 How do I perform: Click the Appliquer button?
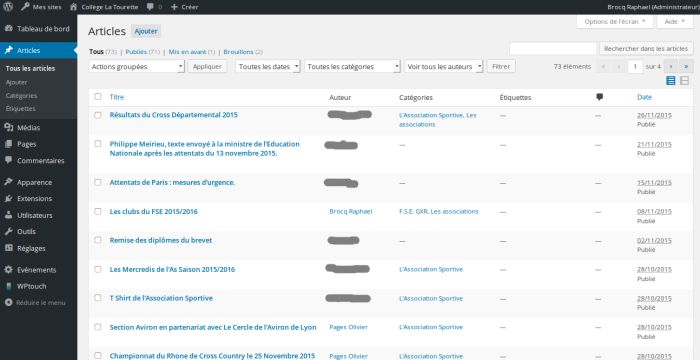tap(207, 67)
